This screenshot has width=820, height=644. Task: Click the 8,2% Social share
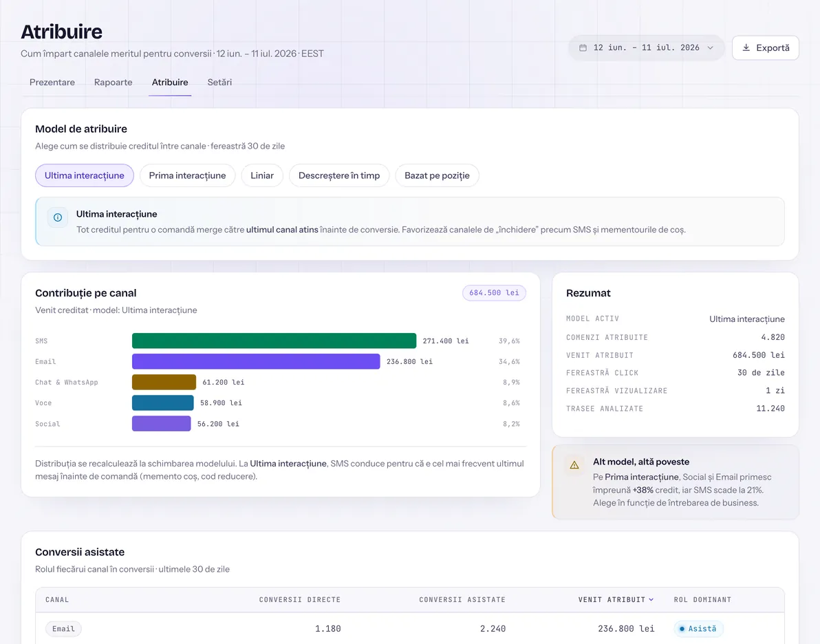[511, 424]
